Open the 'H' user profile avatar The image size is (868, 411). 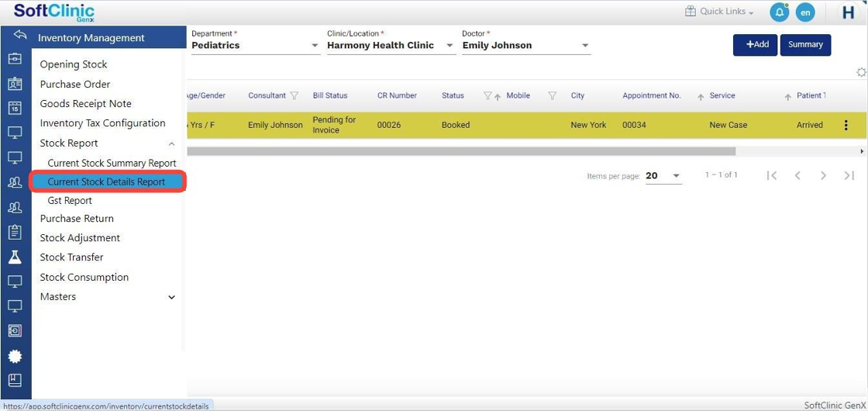[x=849, y=12]
